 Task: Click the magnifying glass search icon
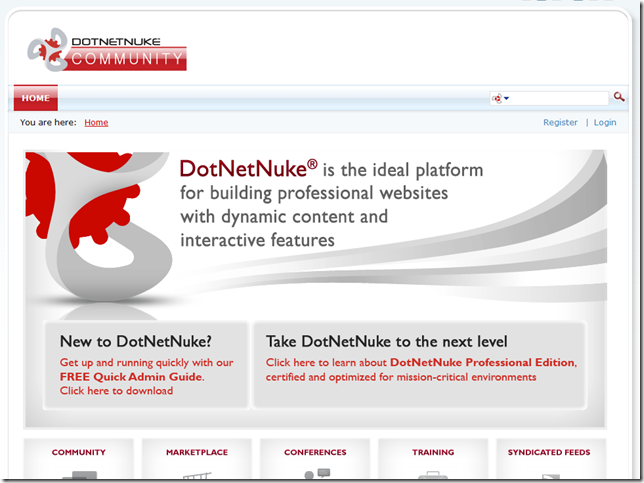[x=619, y=97]
